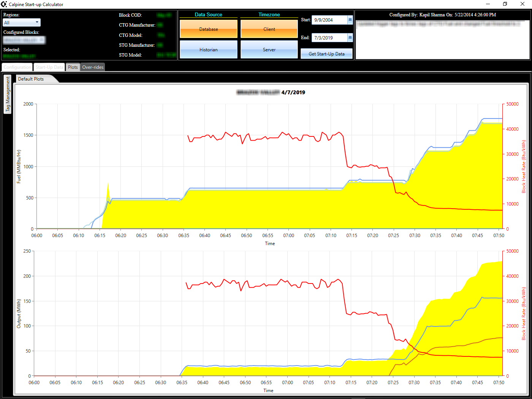The width and height of the screenshot is (532, 399).
Task: Restore down the application window
Action: [505, 4]
